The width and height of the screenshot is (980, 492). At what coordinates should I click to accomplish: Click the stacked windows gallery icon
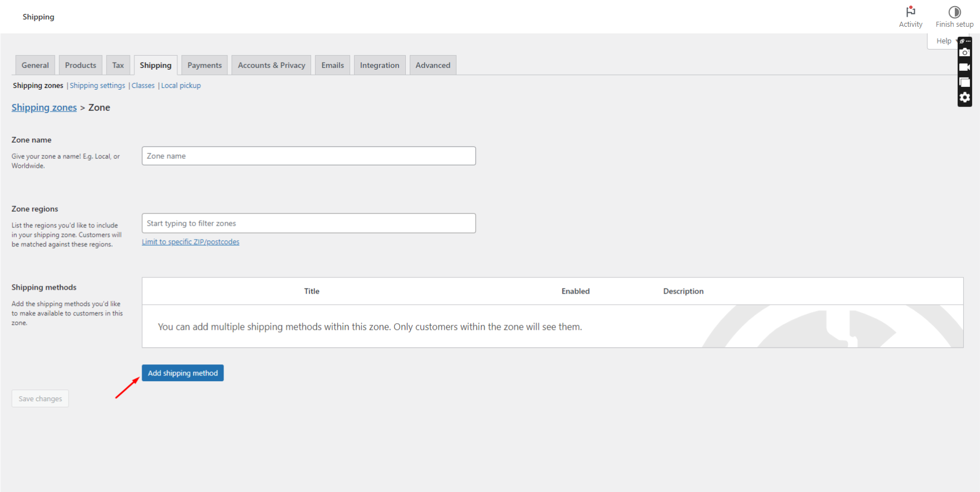pyautogui.click(x=964, y=82)
